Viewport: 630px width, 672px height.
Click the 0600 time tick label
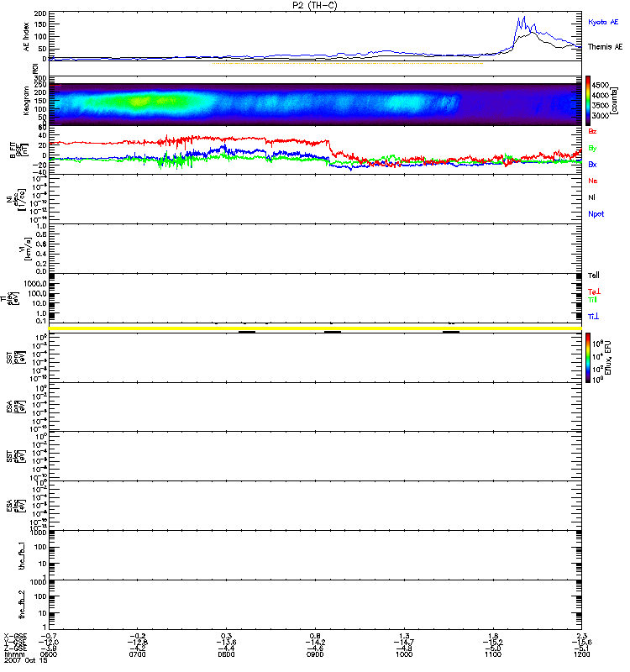pyautogui.click(x=49, y=654)
